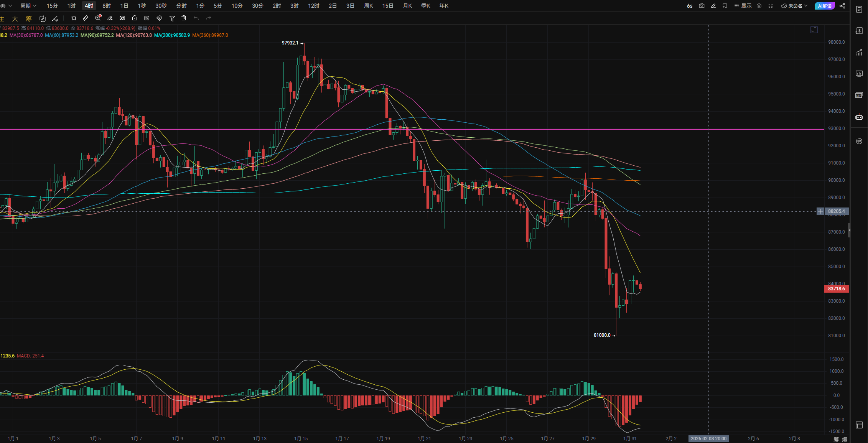Click the share icon at top right
This screenshot has width=868, height=443.
point(842,6)
